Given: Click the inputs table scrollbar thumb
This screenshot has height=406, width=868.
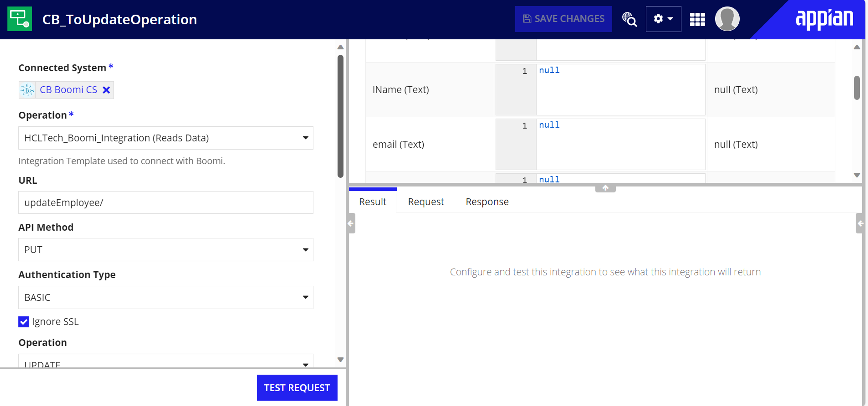Looking at the screenshot, I should tap(857, 88).
